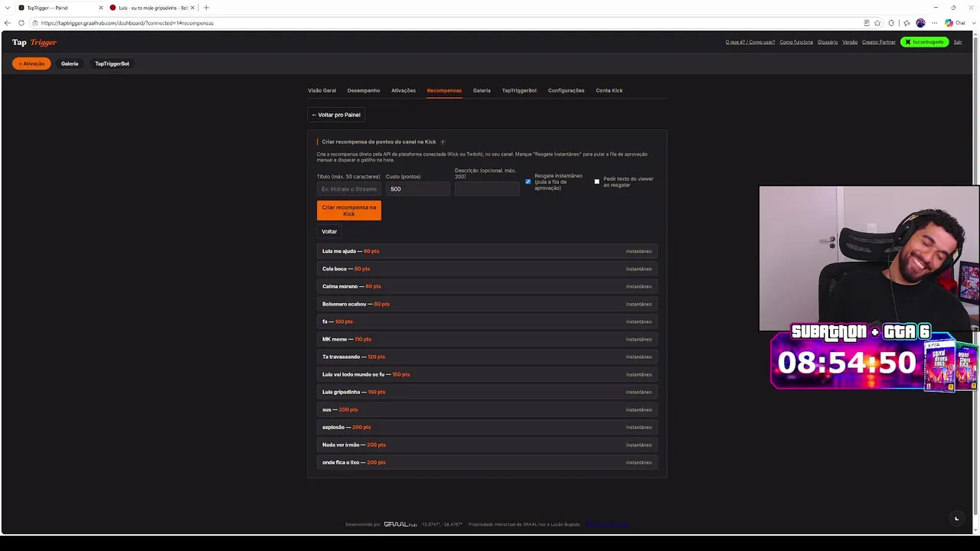This screenshot has width=980, height=551.
Task: Open the tab search chevron in the tab strip
Action: pos(6,8)
